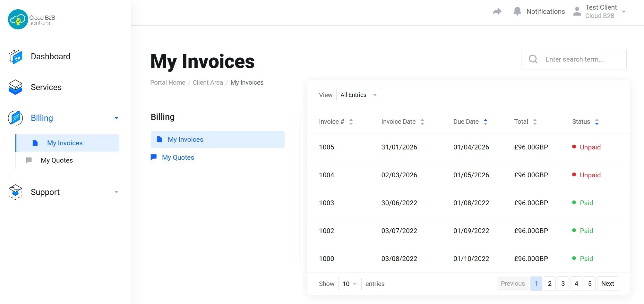Image resolution: width=644 pixels, height=304 pixels.
Task: Click the Dashboard sidebar icon
Action: 15,57
